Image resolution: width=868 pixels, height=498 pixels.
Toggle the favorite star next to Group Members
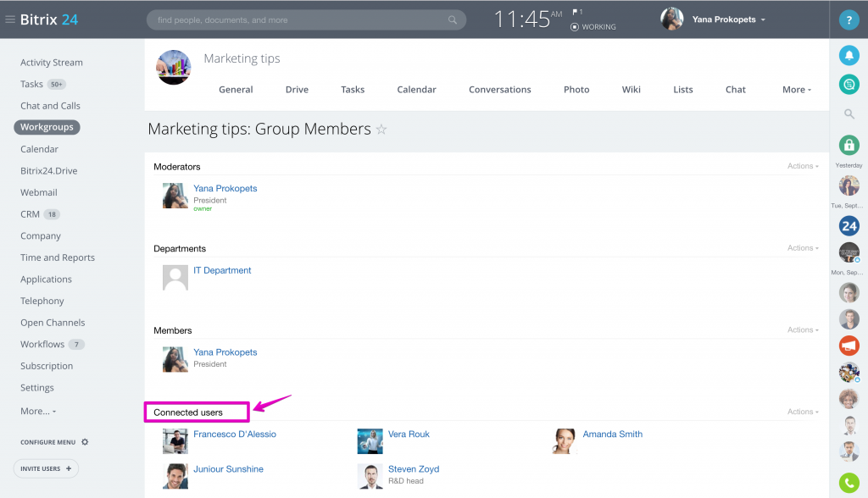pyautogui.click(x=381, y=130)
